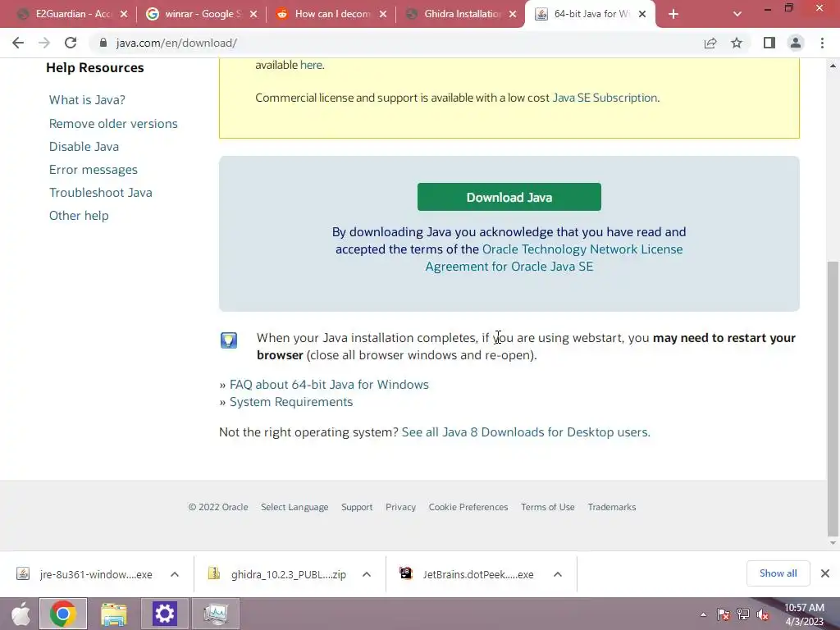Click the network tray icon
The image size is (840, 630).
(x=743, y=614)
